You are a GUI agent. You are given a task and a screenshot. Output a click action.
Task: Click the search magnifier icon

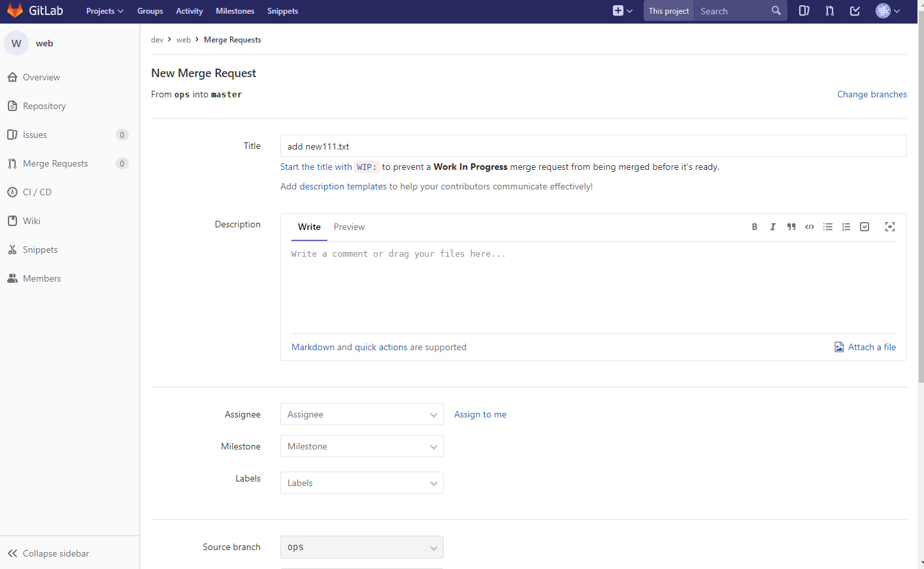(776, 10)
